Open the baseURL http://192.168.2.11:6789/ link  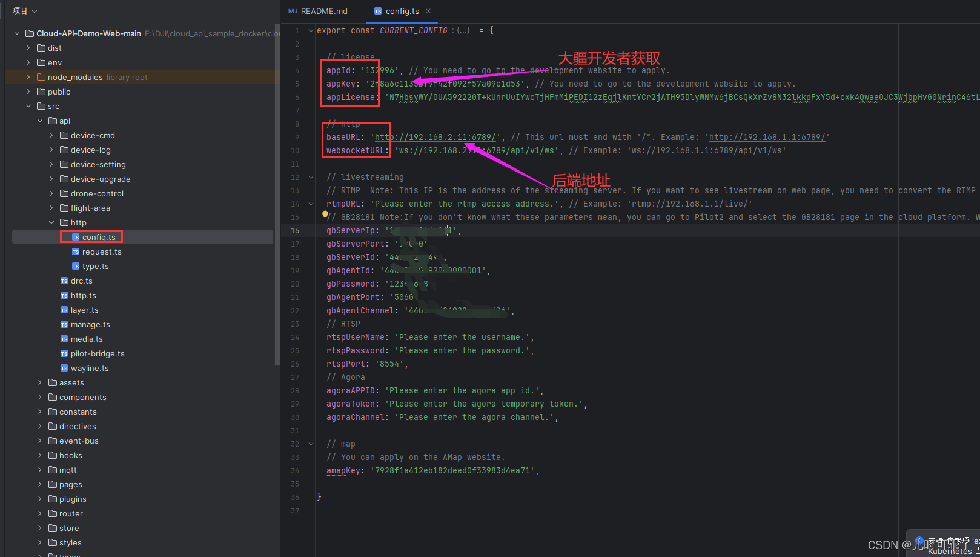pos(436,137)
